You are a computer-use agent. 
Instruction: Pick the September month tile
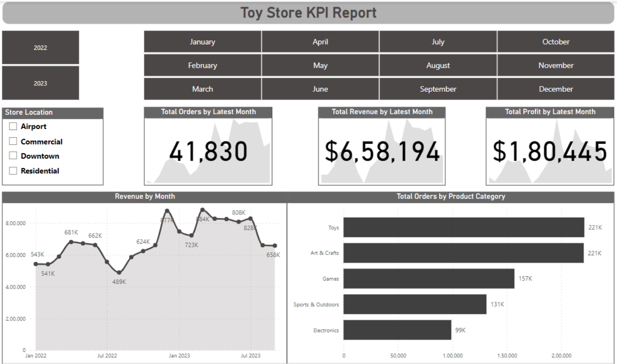pyautogui.click(x=438, y=89)
